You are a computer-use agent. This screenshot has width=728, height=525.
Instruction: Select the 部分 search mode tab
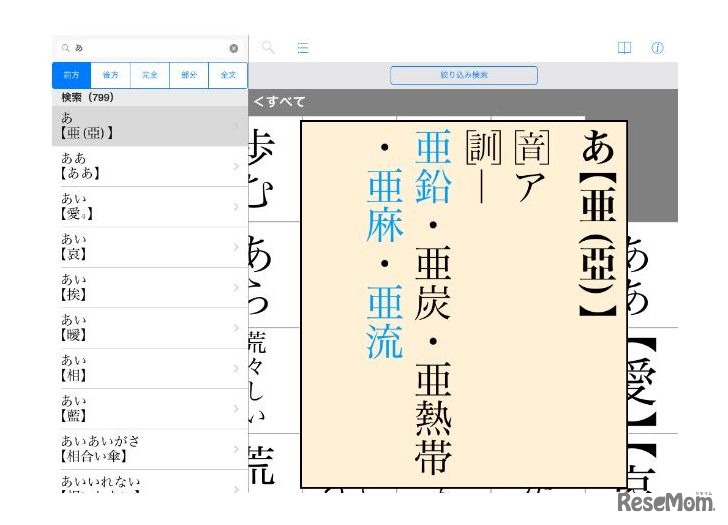click(x=189, y=75)
